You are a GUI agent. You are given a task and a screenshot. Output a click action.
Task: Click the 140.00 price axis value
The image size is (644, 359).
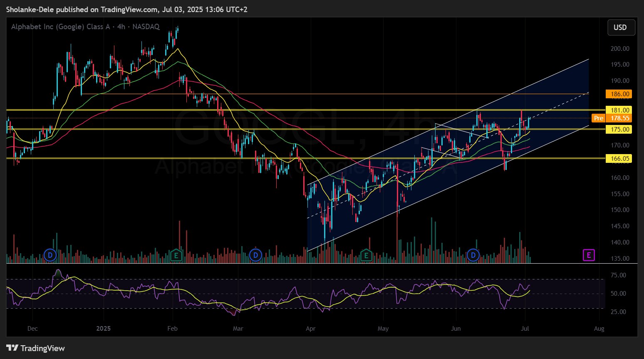[x=620, y=242]
